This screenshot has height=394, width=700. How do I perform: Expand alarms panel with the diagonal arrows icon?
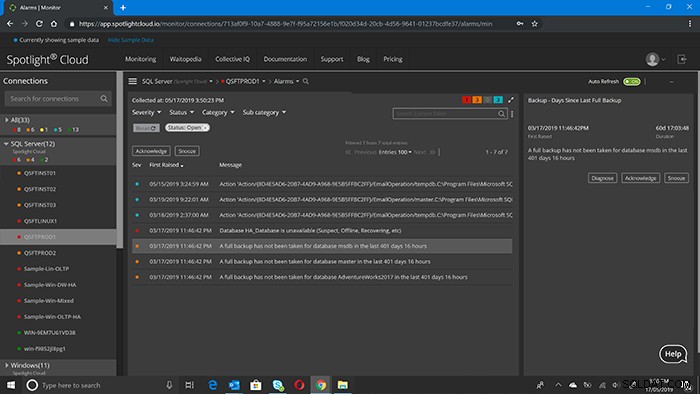coord(511,100)
